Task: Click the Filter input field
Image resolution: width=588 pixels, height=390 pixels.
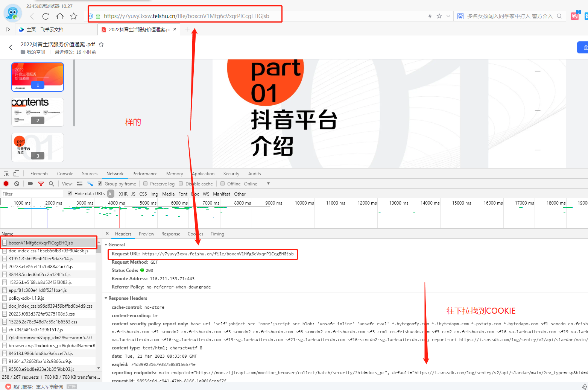Action: [32, 194]
